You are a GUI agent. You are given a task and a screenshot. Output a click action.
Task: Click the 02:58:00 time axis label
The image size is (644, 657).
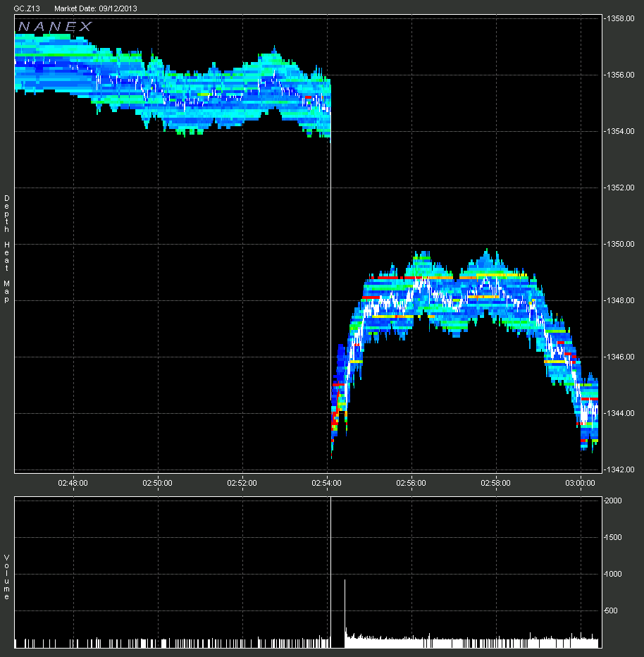[496, 483]
